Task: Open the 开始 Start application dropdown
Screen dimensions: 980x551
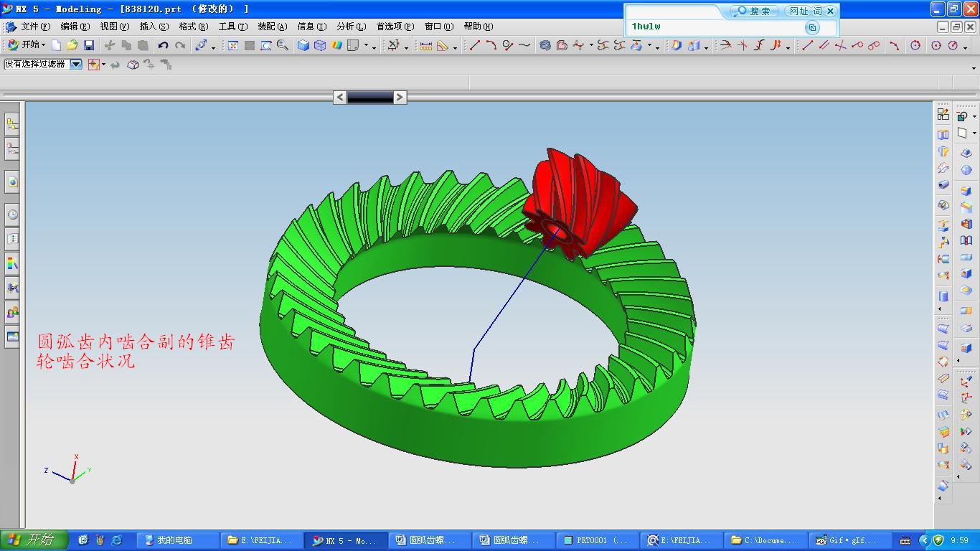Action: [27, 44]
